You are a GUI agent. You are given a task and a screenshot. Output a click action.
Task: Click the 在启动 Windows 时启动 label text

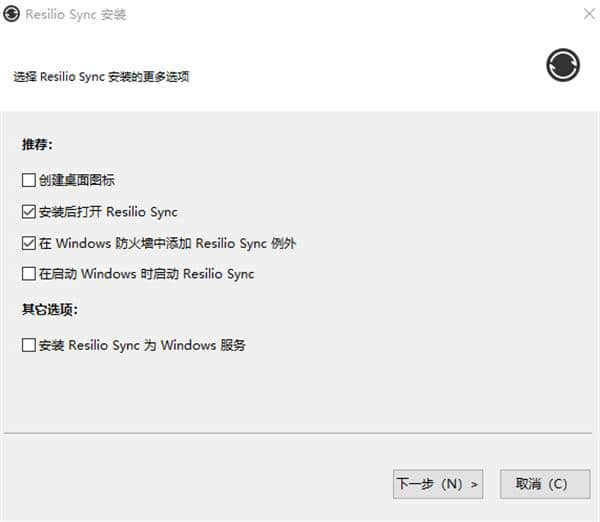[x=146, y=274]
